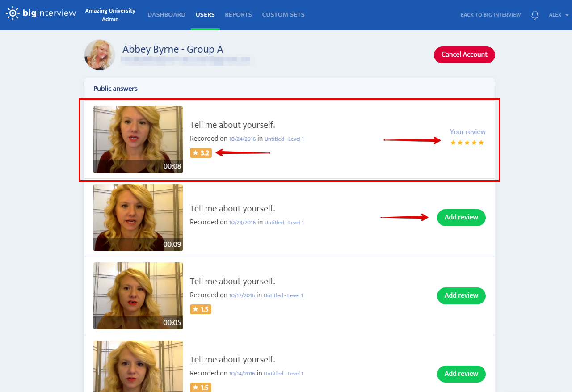Click the 10/24/2016 date of 00:08 answer
The width and height of the screenshot is (572, 392).
[x=243, y=139]
